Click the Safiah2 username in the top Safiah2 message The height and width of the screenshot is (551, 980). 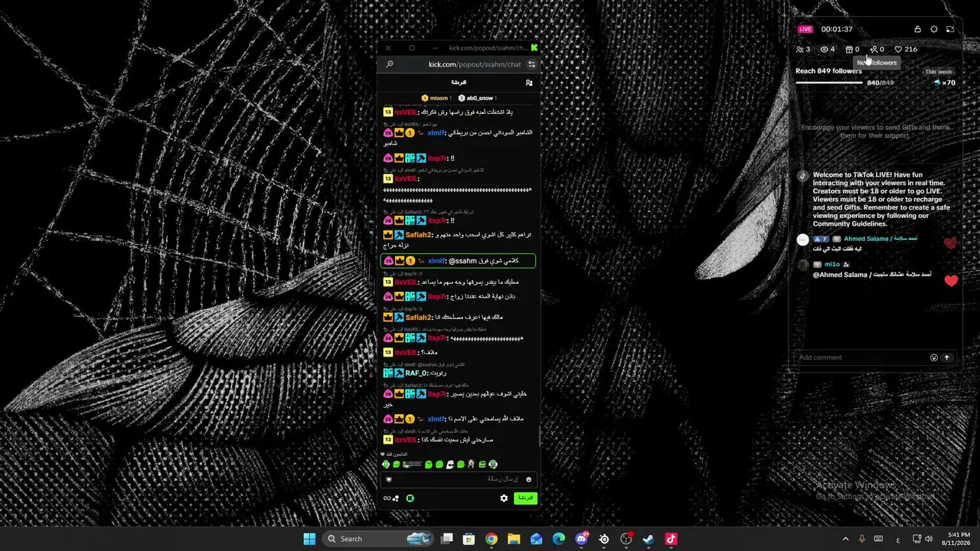click(x=419, y=235)
